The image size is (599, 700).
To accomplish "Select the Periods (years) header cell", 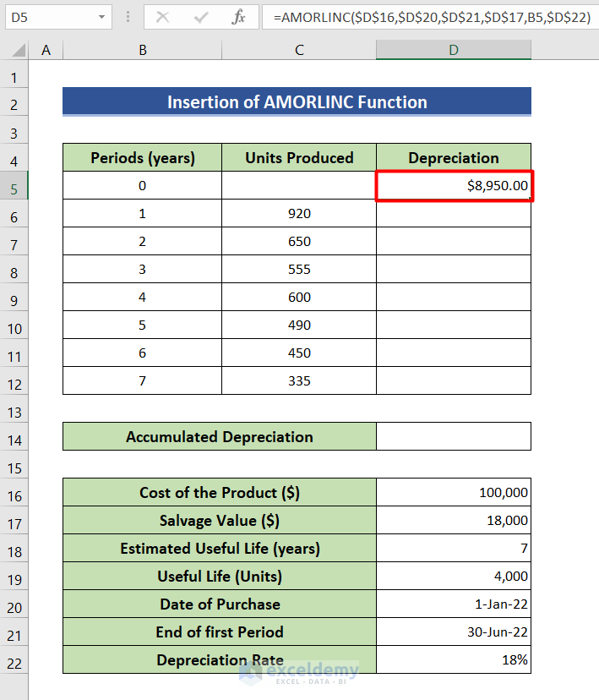I will 142,157.
